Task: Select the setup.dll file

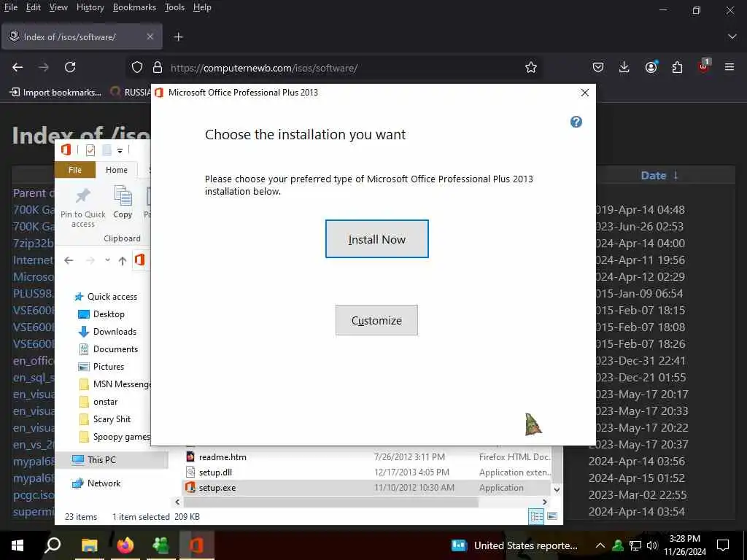Action: pyautogui.click(x=368, y=472)
